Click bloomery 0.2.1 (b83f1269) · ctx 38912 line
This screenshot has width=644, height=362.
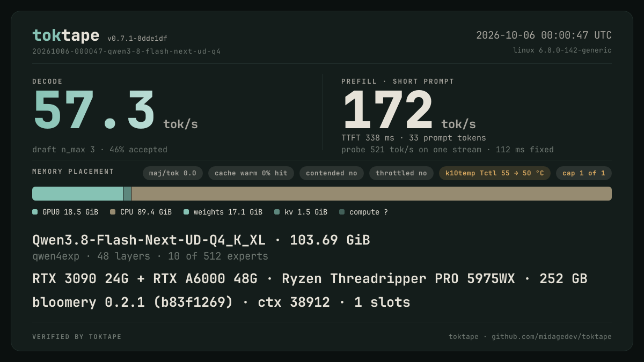221,302
